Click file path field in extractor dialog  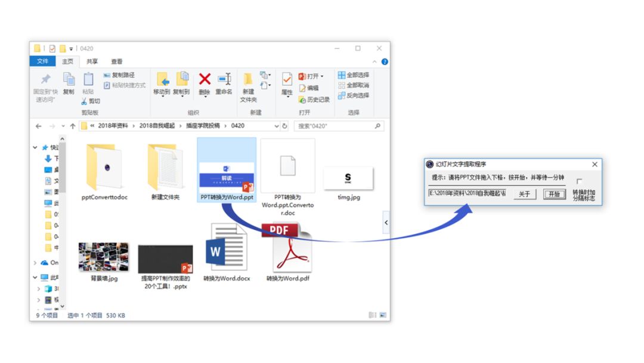[467, 193]
